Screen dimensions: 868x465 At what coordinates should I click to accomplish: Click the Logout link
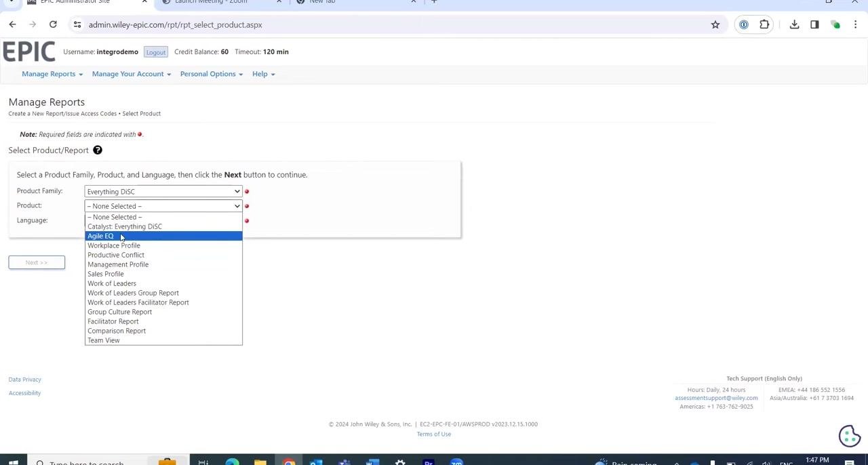tap(155, 52)
